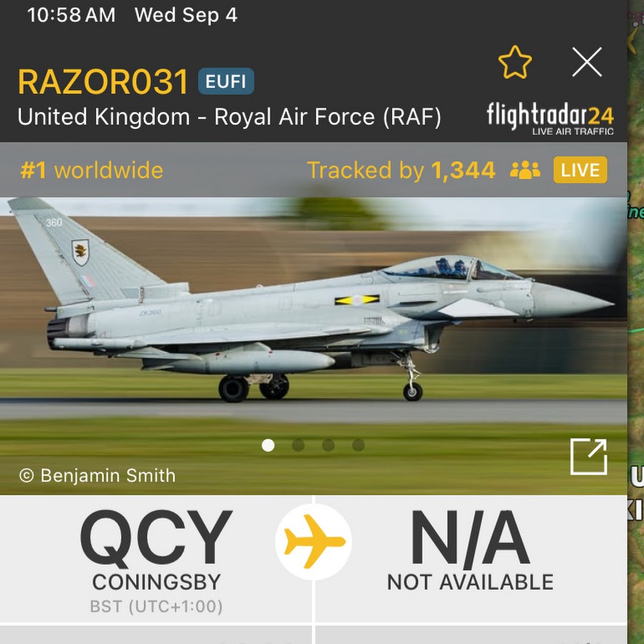Close the RAZOR031 flight panel

587,62
